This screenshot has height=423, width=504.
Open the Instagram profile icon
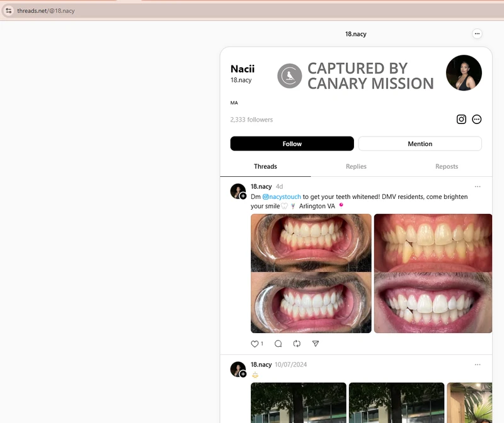(461, 120)
